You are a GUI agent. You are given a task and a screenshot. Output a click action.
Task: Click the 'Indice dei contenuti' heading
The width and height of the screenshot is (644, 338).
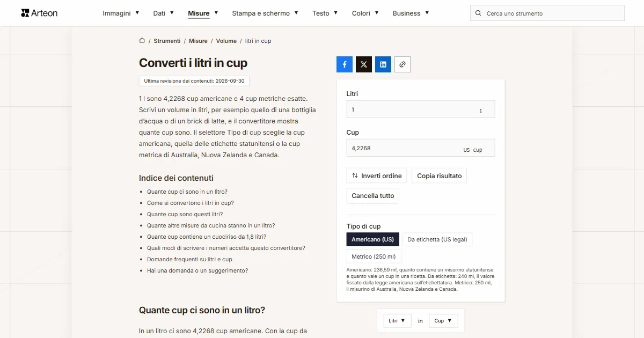(176, 178)
